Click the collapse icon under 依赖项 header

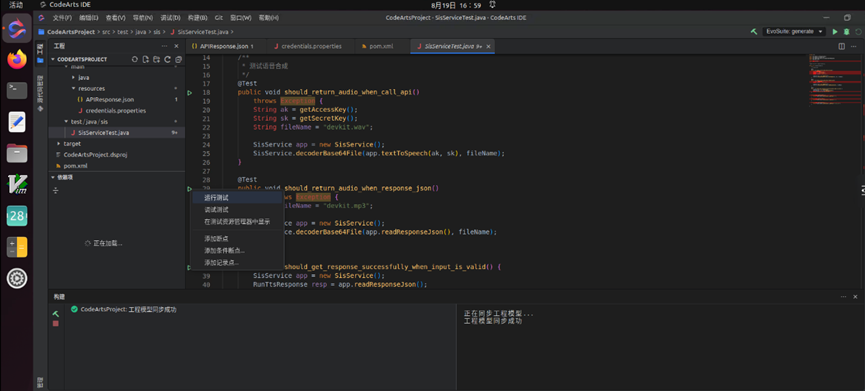(56, 191)
